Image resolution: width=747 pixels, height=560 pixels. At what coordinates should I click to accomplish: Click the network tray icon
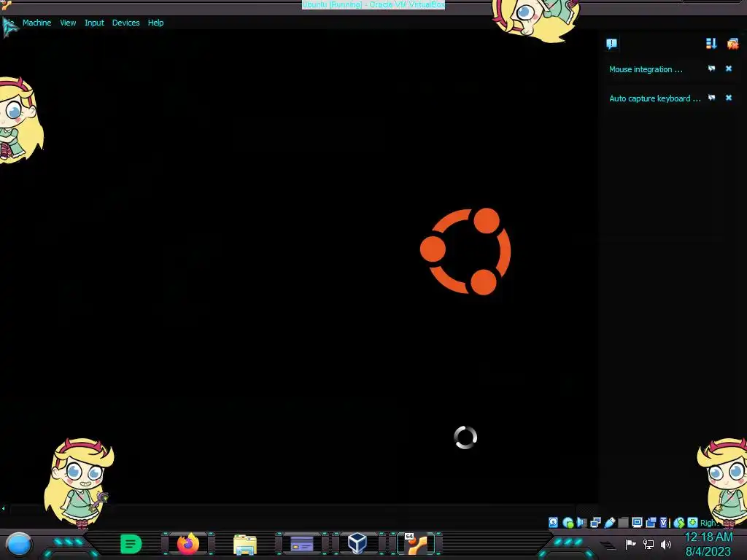point(649,544)
